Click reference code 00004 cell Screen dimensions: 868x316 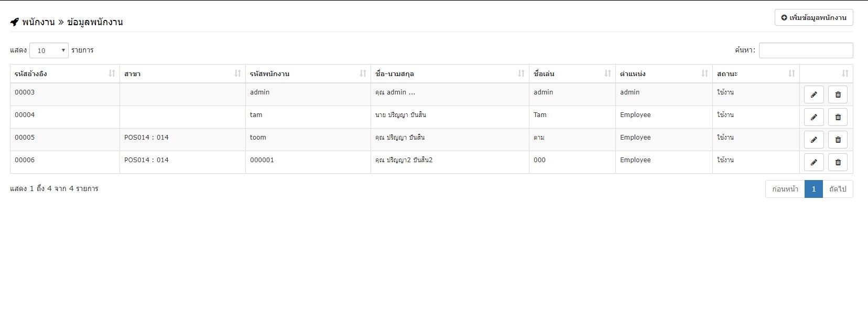pos(65,117)
